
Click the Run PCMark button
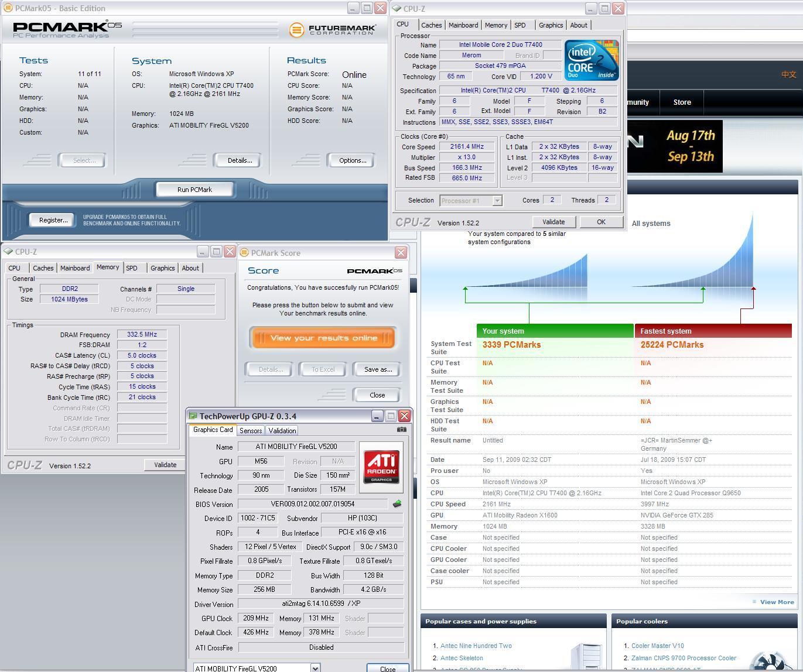[194, 190]
